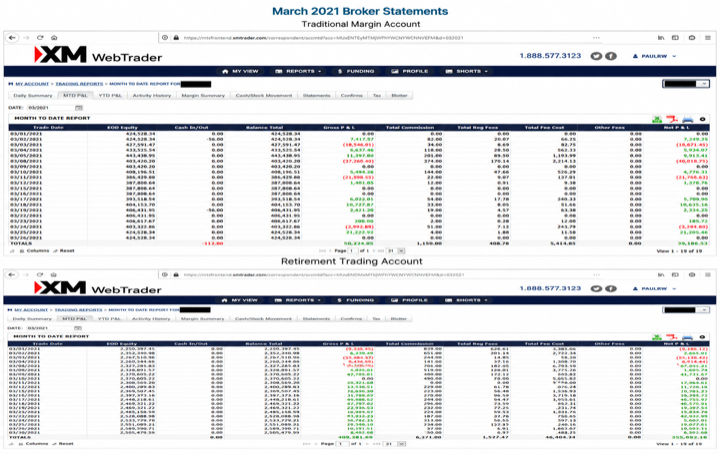
Task: Click My View in Traditional Margin navigation bar
Action: [x=240, y=71]
